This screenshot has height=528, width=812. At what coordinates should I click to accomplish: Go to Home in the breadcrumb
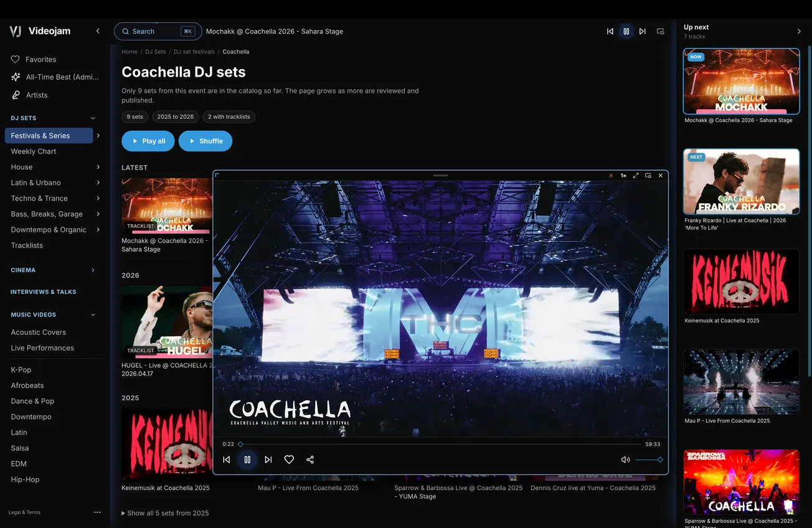pyautogui.click(x=130, y=52)
